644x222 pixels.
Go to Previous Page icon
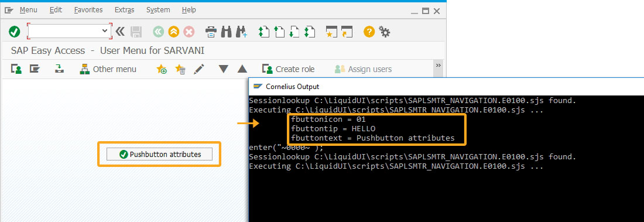pyautogui.click(x=279, y=31)
